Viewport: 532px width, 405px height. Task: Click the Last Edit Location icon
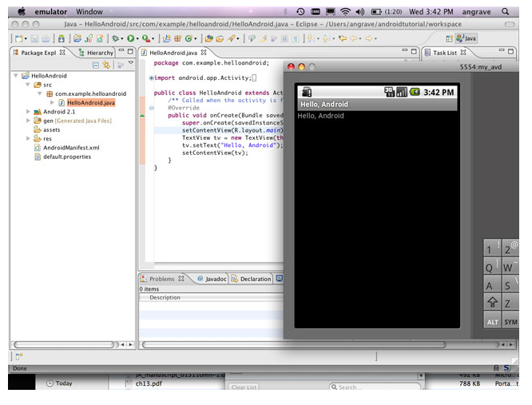(343, 38)
